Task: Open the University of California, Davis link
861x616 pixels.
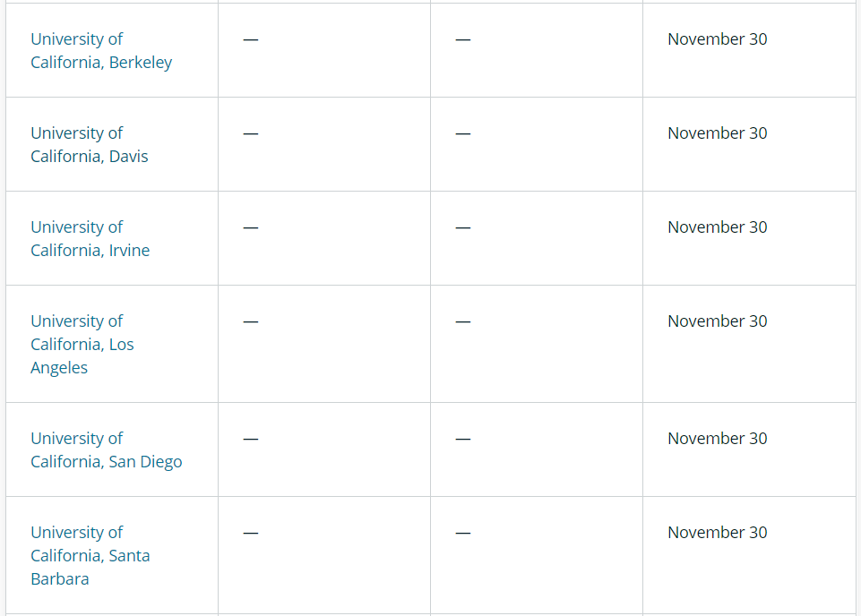Action: point(90,145)
